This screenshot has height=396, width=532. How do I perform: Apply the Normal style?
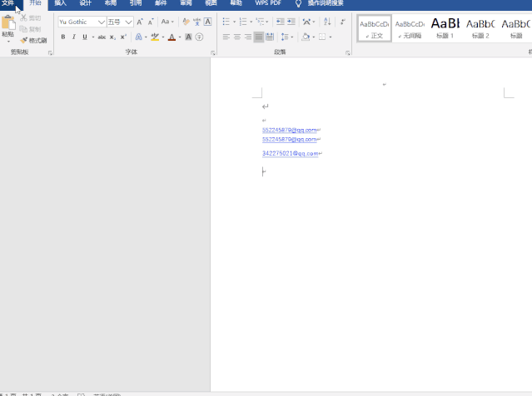click(x=375, y=28)
